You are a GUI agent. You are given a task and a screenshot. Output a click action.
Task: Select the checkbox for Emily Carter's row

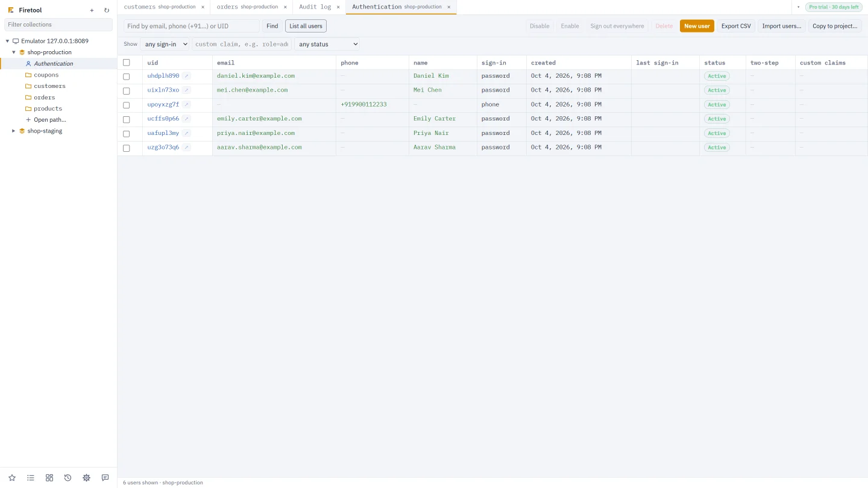pos(127,119)
